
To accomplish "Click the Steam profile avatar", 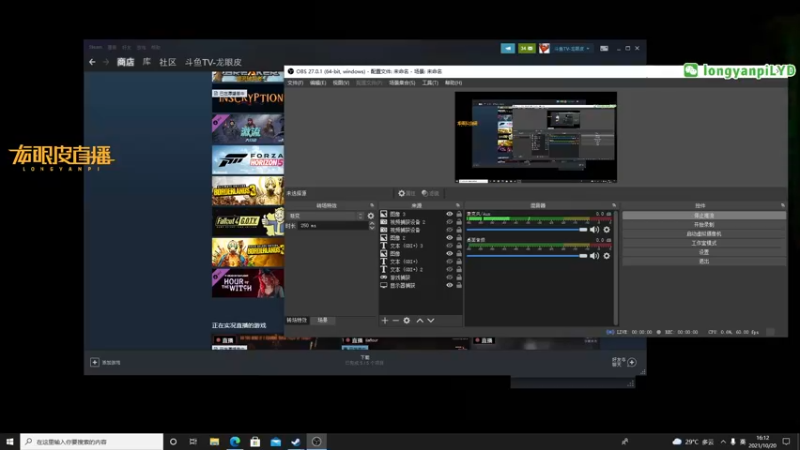I will coord(544,48).
